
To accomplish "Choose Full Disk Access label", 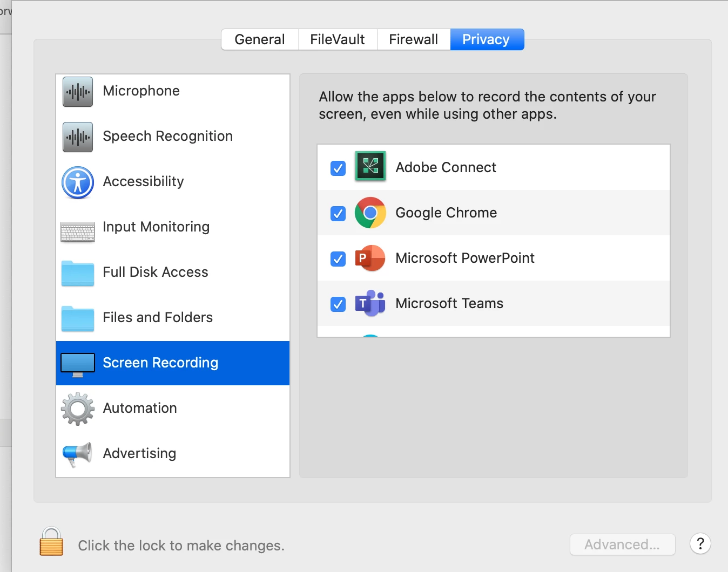I will coord(156,272).
